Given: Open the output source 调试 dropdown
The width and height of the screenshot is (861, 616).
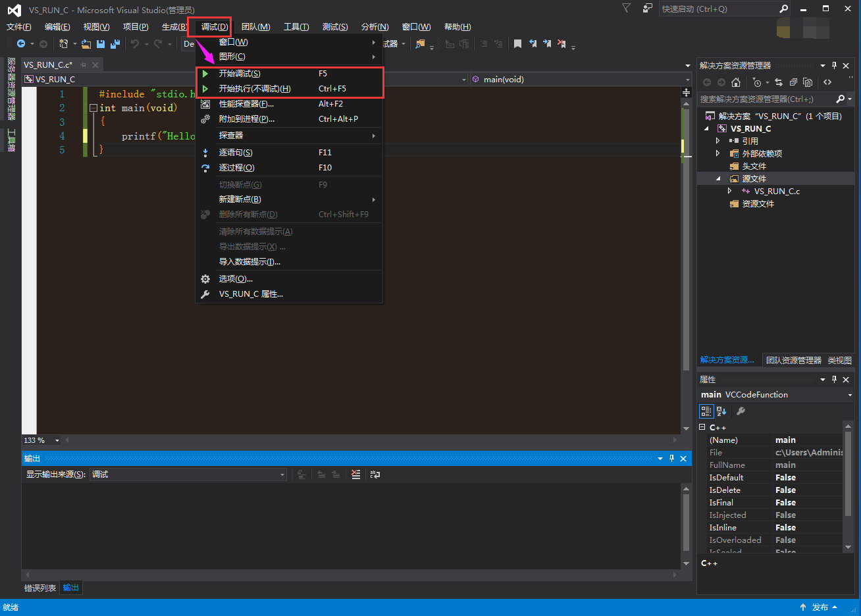Looking at the screenshot, I should (282, 475).
